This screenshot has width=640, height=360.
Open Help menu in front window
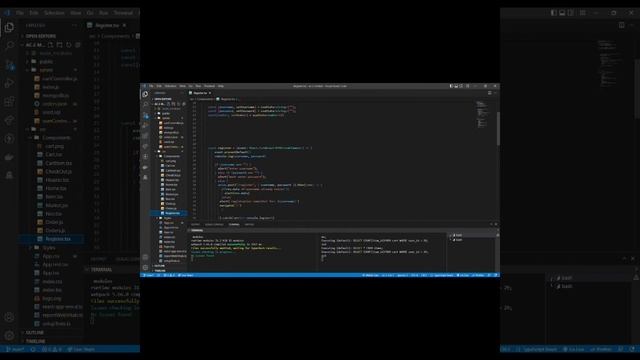(220, 86)
